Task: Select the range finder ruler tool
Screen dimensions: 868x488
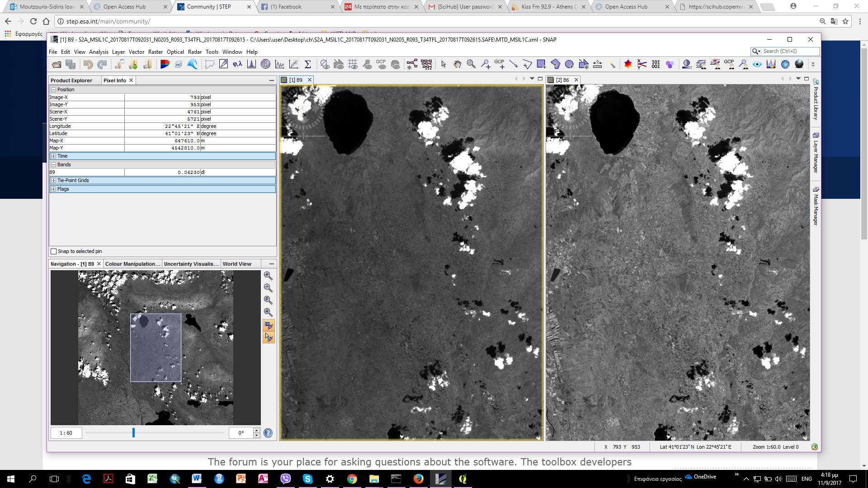Action: click(x=597, y=65)
